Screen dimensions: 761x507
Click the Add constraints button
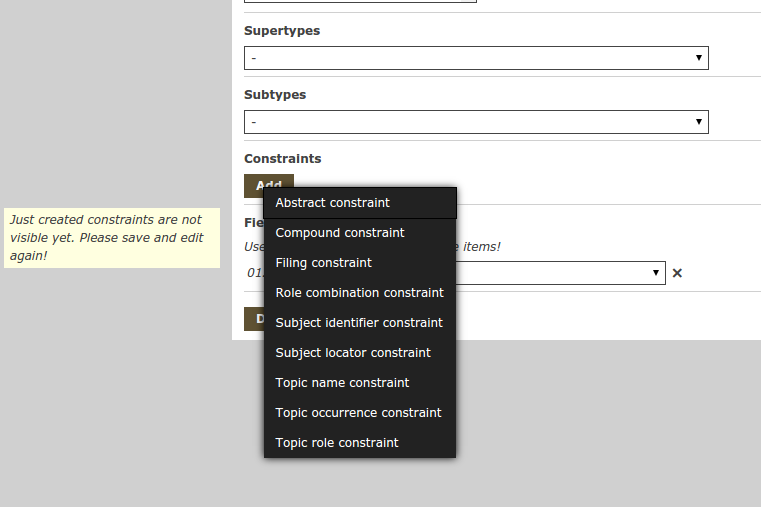point(268,184)
